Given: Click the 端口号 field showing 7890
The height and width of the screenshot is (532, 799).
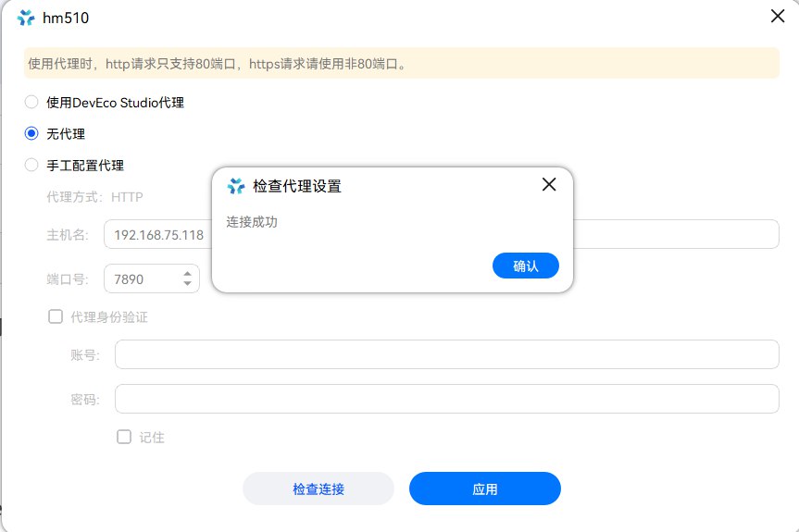Looking at the screenshot, I should tap(139, 278).
